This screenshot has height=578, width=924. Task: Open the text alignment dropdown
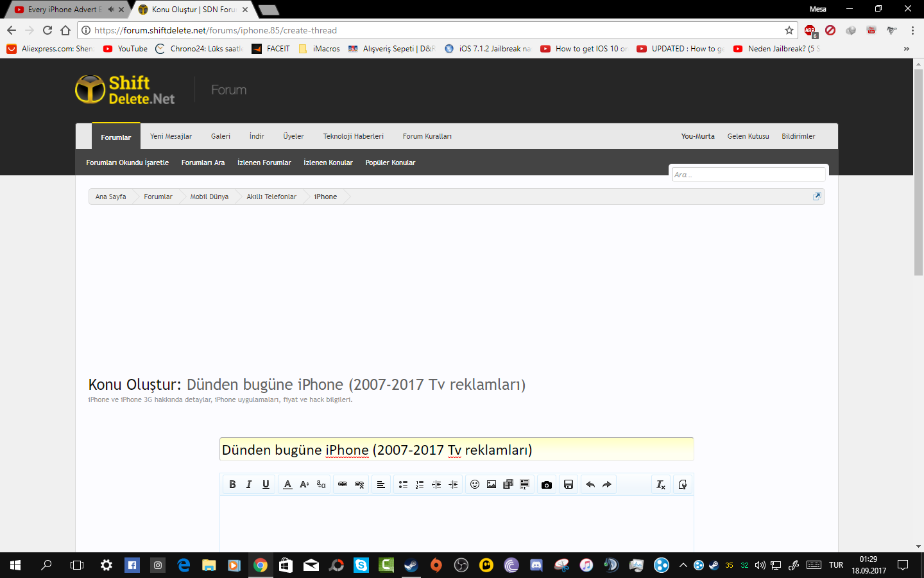381,484
